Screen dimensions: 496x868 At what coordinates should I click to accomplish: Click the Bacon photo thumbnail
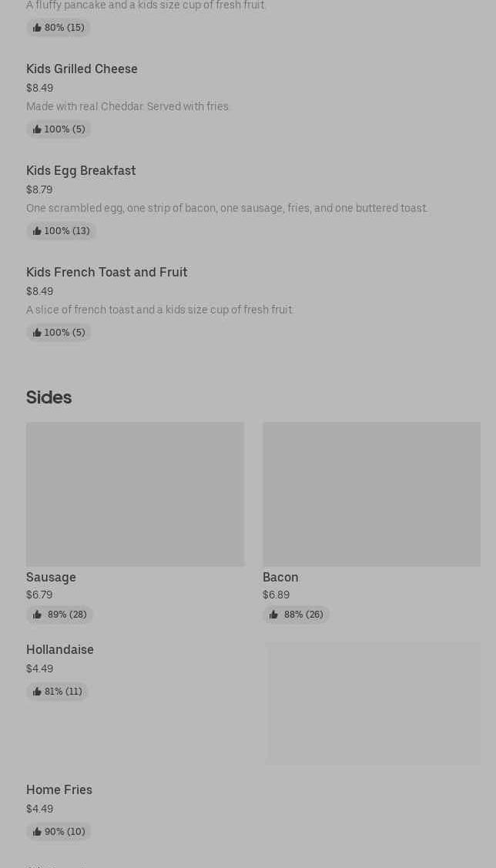pos(371,494)
